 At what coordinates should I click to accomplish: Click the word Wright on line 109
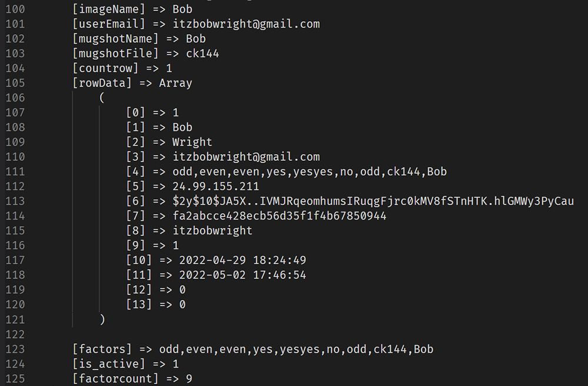[192, 142]
